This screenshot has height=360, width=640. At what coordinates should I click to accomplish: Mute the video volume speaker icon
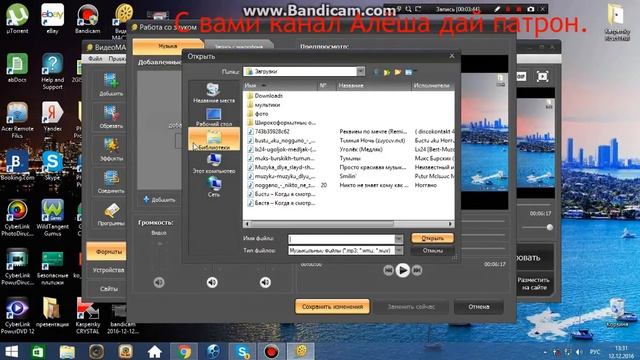point(159,282)
